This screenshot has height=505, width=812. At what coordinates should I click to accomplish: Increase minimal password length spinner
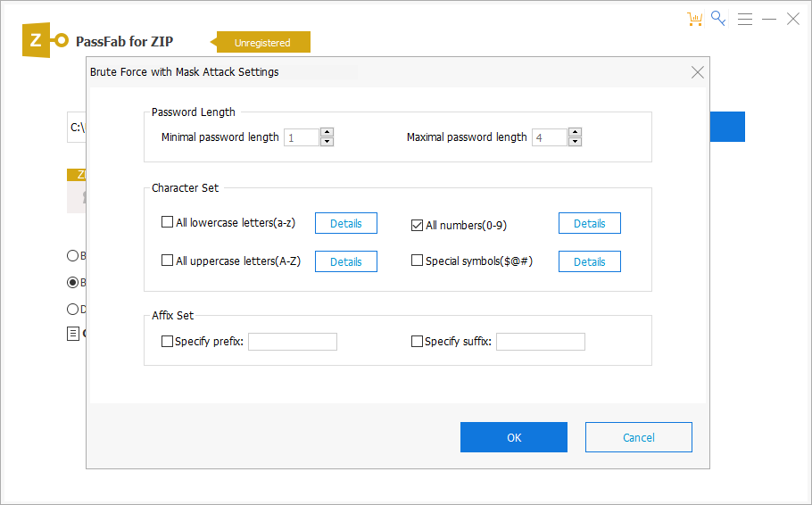[x=327, y=132]
